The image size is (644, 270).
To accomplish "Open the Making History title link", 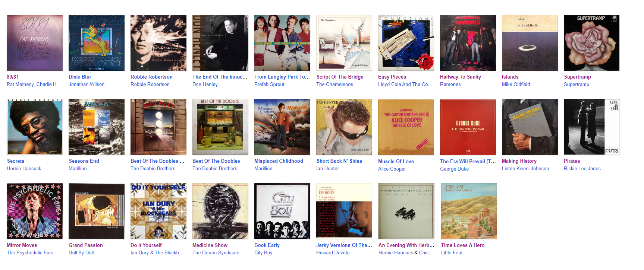I will pos(519,161).
